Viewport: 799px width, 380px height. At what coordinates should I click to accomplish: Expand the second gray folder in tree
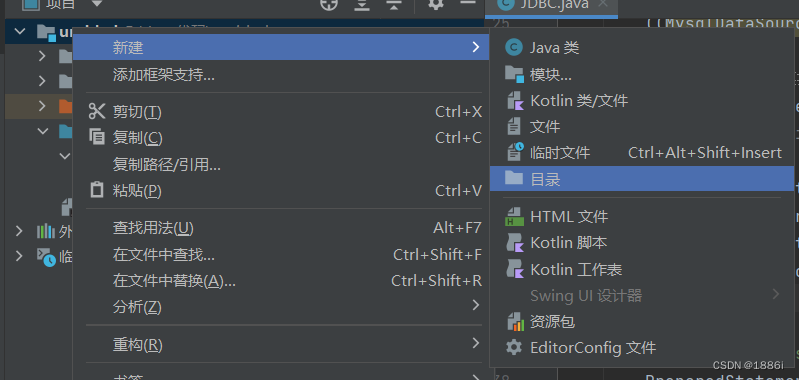coord(42,81)
